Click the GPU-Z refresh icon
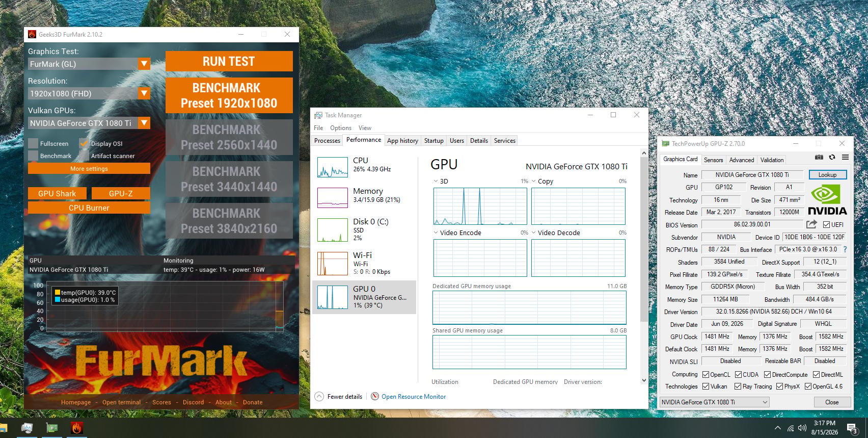 point(832,157)
